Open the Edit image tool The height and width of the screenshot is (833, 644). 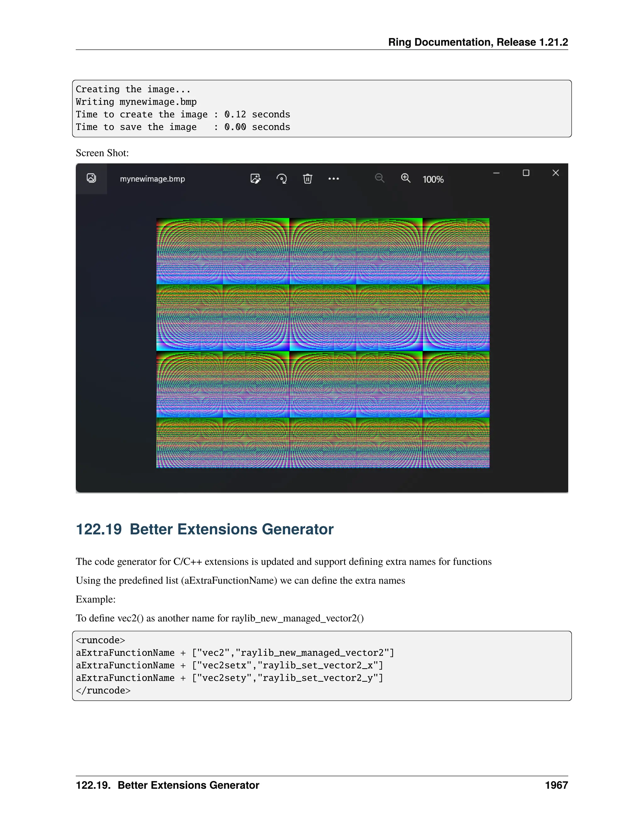click(x=255, y=179)
